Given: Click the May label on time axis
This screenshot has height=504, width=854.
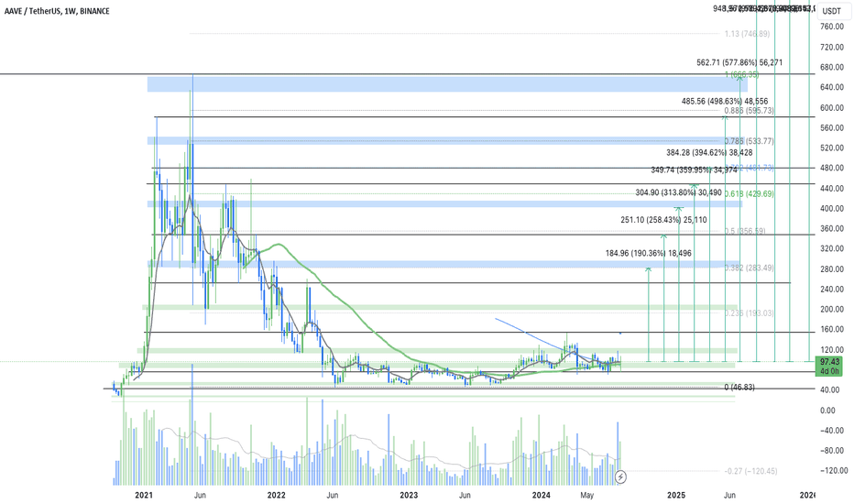Looking at the screenshot, I should tap(586, 495).
